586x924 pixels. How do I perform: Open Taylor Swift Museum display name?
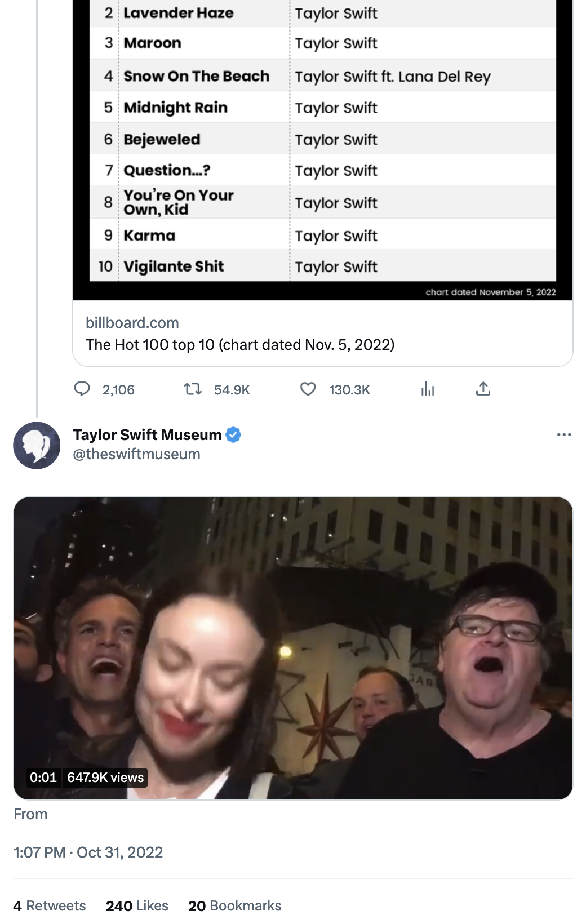point(147,434)
